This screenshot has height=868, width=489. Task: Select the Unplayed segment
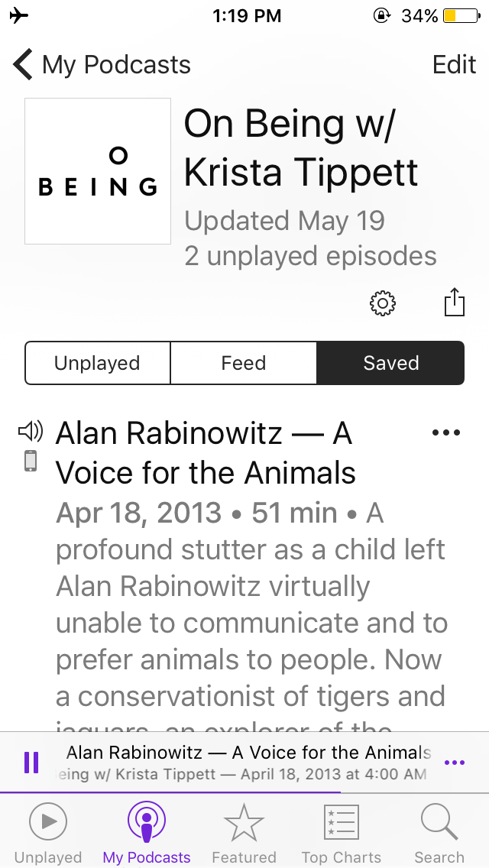point(97,363)
